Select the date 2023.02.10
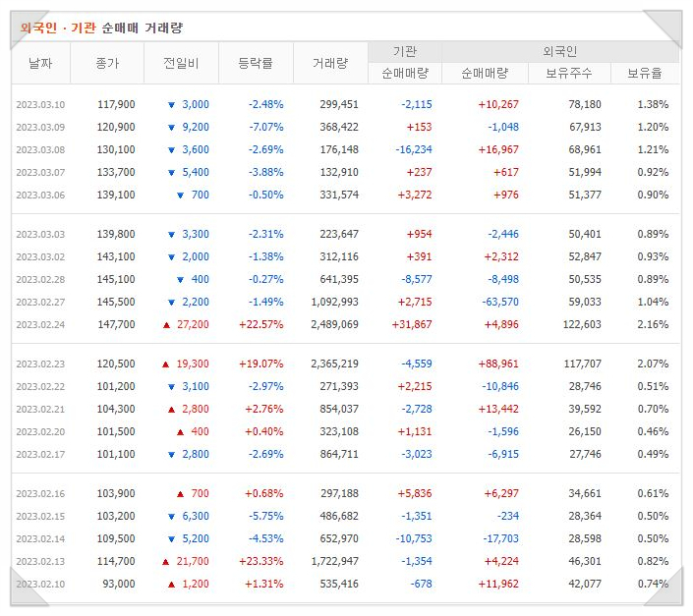693x616 pixels. [40, 584]
